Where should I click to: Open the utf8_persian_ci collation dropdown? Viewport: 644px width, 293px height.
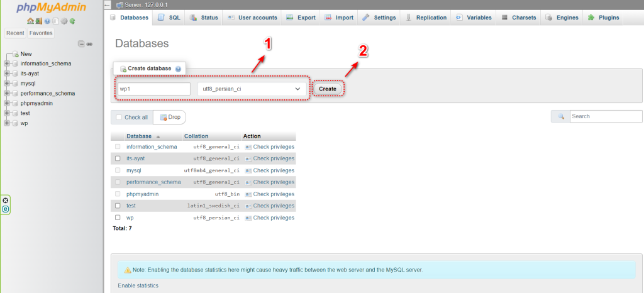tap(252, 89)
